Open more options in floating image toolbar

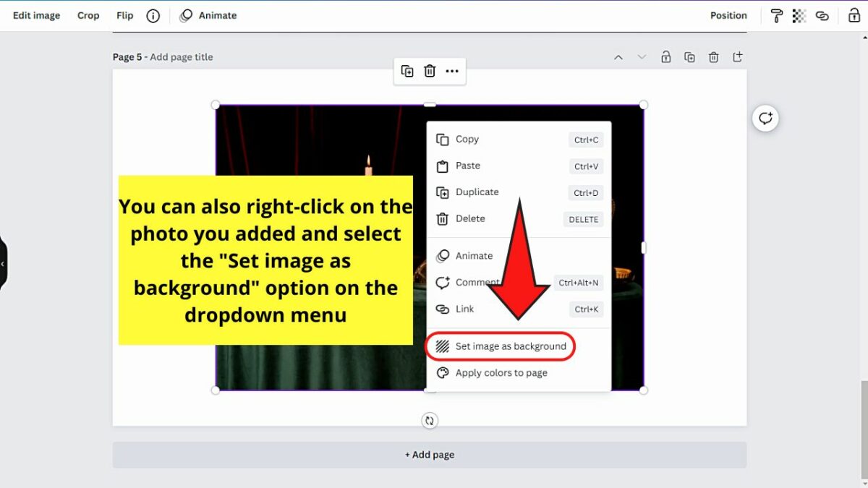(x=452, y=71)
